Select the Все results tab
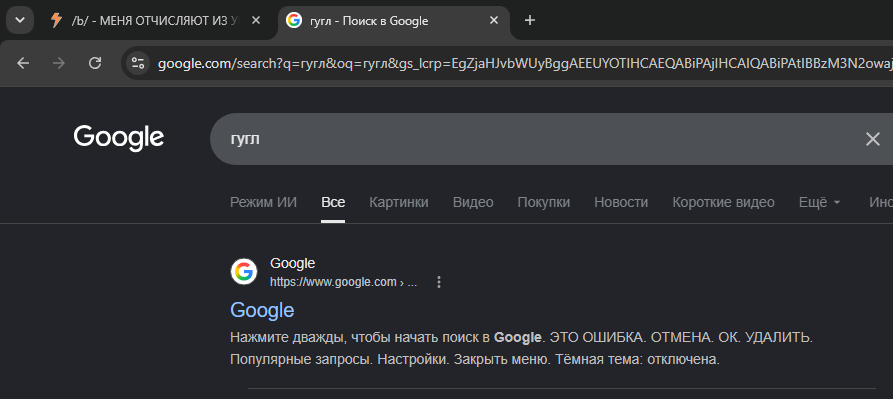 click(333, 203)
